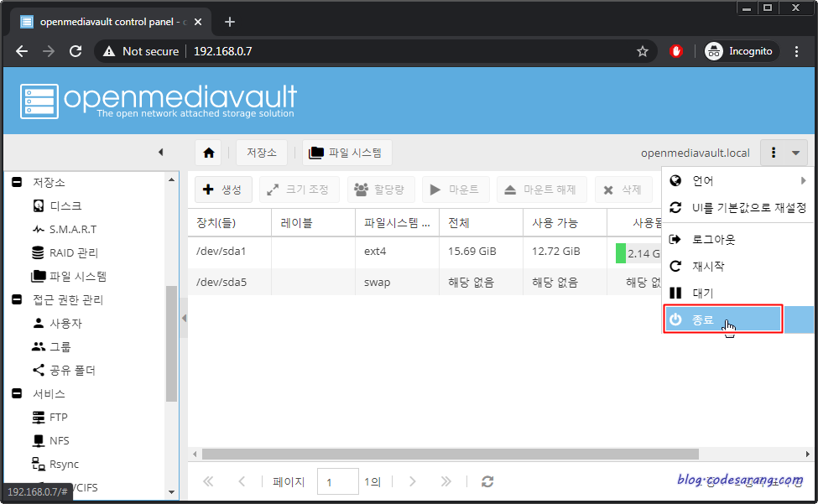Open a new browser tab
The height and width of the screenshot is (504, 818).
[x=230, y=22]
